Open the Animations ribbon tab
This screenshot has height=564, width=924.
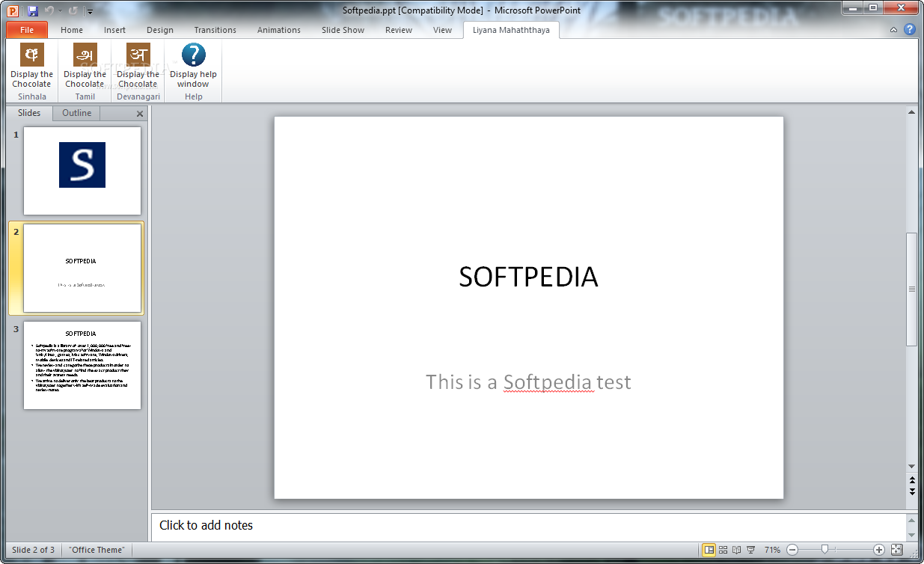279,30
